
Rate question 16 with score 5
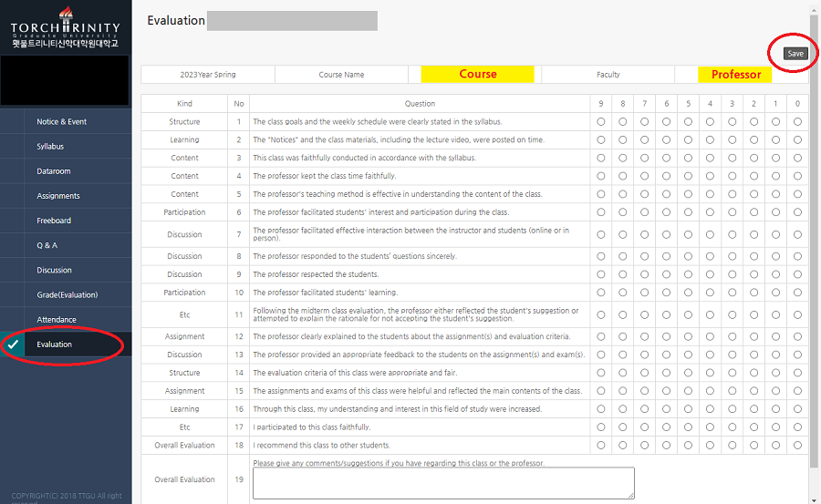click(688, 409)
